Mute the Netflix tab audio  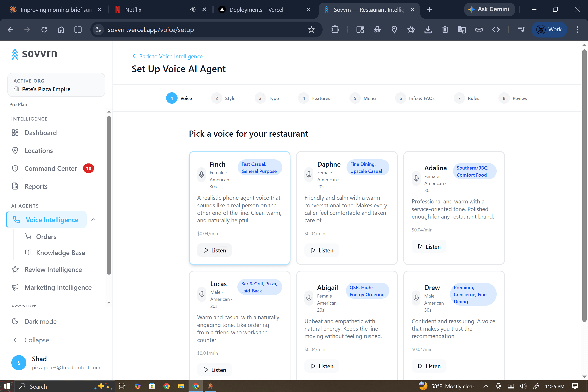pos(192,9)
